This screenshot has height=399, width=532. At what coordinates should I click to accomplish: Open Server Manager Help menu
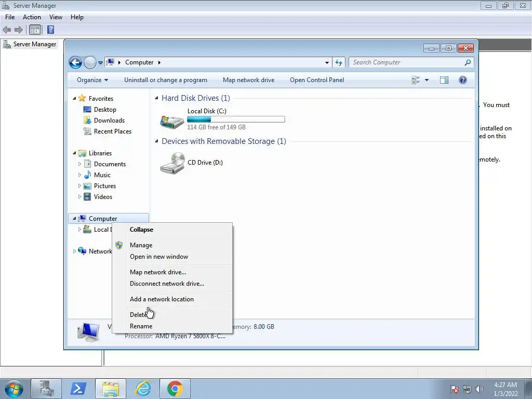point(77,17)
